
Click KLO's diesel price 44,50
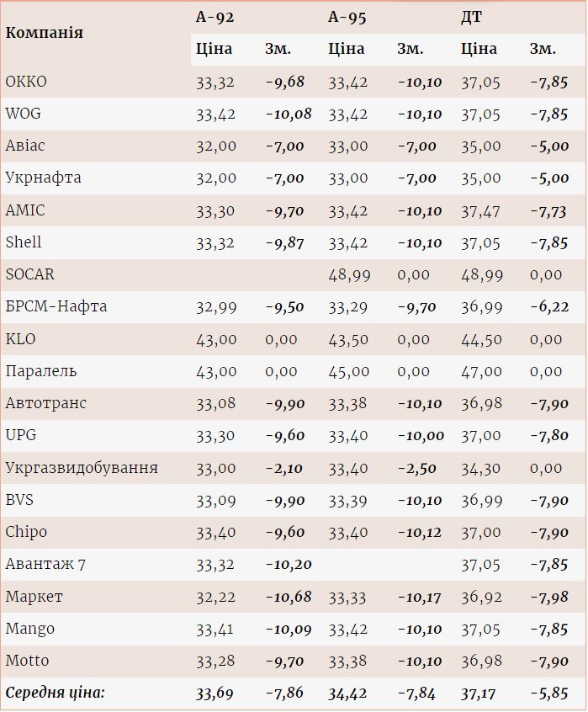click(482, 339)
